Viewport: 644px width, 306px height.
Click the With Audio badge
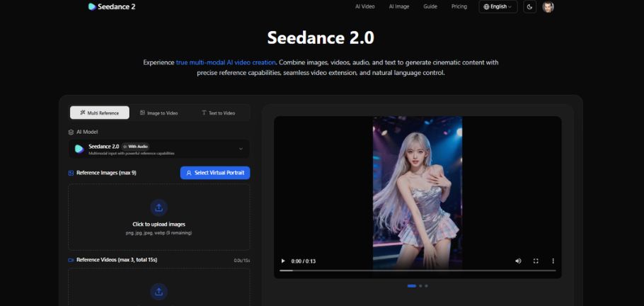click(136, 147)
